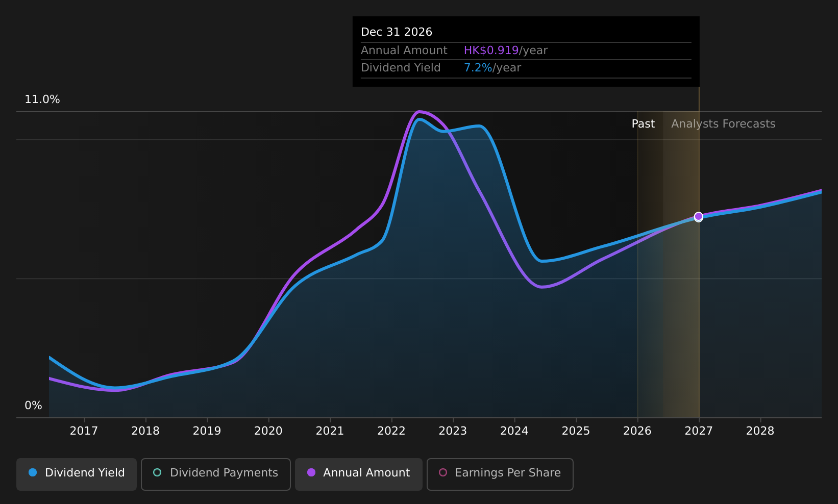The height and width of the screenshot is (504, 838).
Task: Click the HK$0.919 annual amount value
Action: [491, 51]
